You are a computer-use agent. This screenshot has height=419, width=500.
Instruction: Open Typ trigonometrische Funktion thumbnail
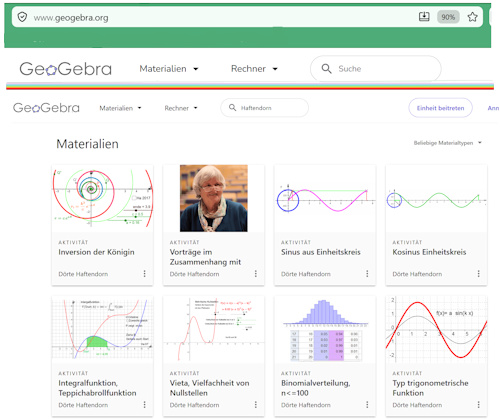pyautogui.click(x=436, y=329)
